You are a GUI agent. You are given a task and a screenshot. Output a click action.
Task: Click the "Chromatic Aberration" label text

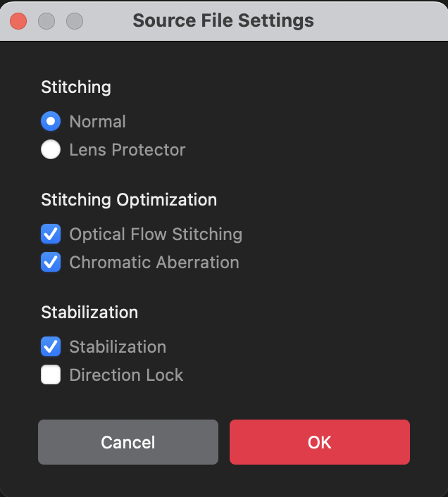point(154,263)
